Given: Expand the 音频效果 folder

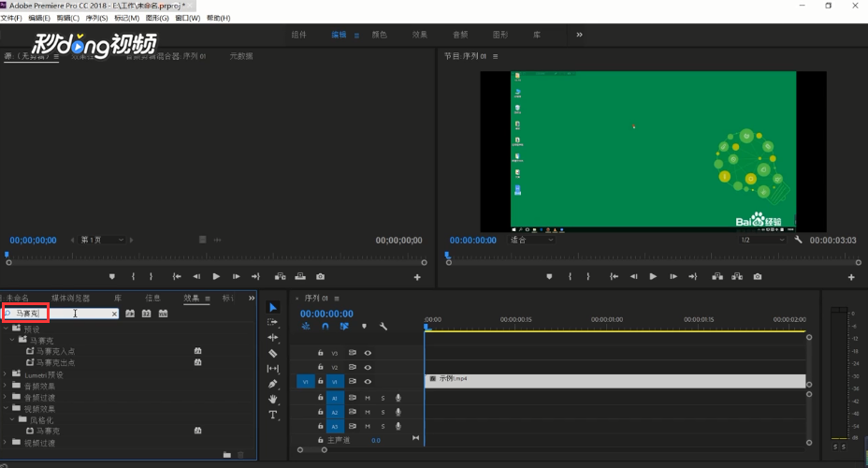Looking at the screenshot, I should (x=6, y=386).
